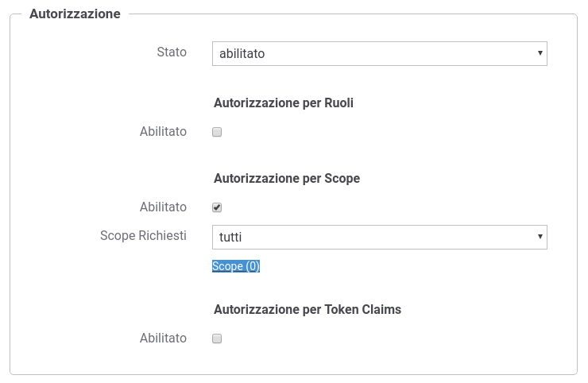Click the 'abilitato' value in the Stato field
The height and width of the screenshot is (383, 588).
point(242,53)
